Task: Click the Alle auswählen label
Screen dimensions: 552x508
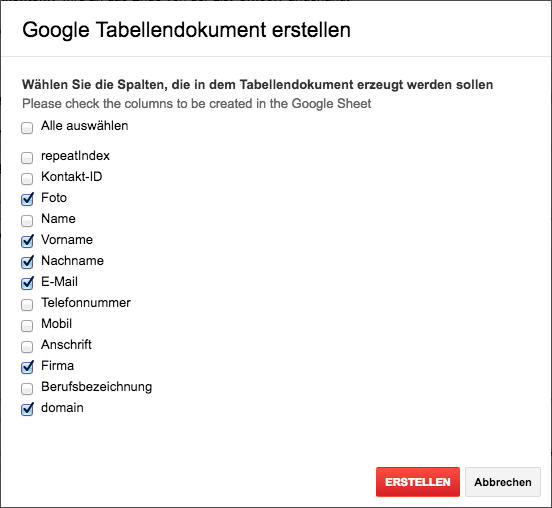Action: (84, 126)
